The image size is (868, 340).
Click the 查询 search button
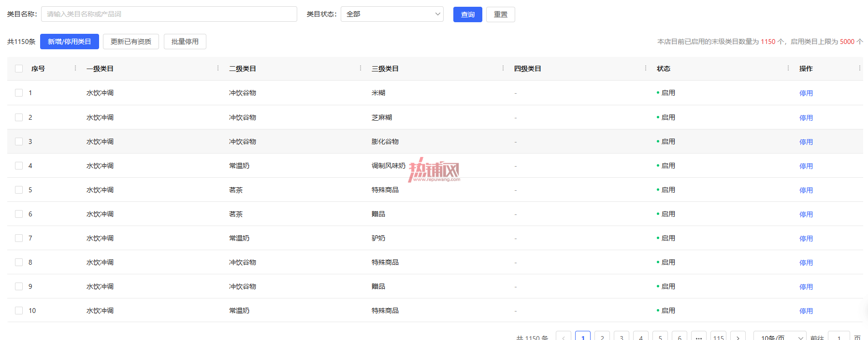pos(468,14)
